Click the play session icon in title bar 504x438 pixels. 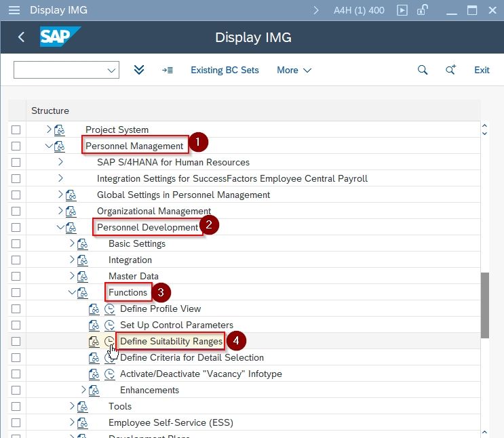click(x=402, y=10)
